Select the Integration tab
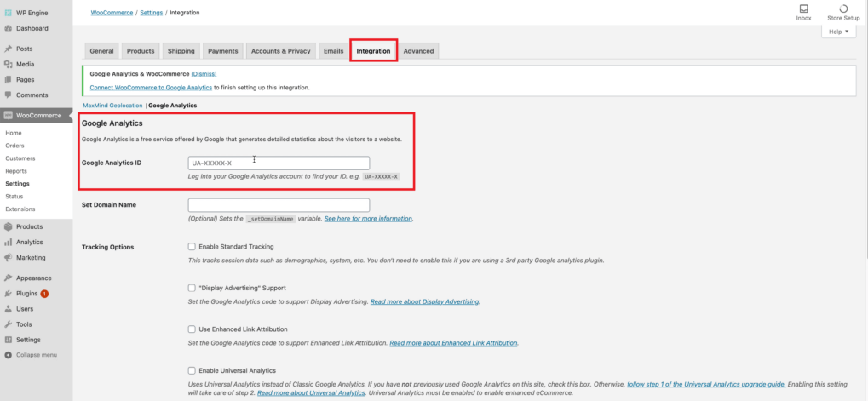The height and width of the screenshot is (401, 868). click(373, 51)
